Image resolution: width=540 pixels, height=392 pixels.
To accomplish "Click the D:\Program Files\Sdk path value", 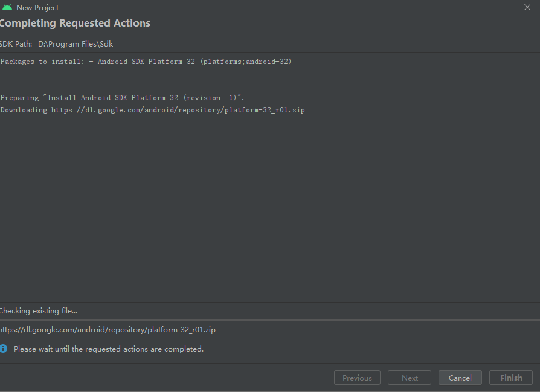I will click(76, 44).
